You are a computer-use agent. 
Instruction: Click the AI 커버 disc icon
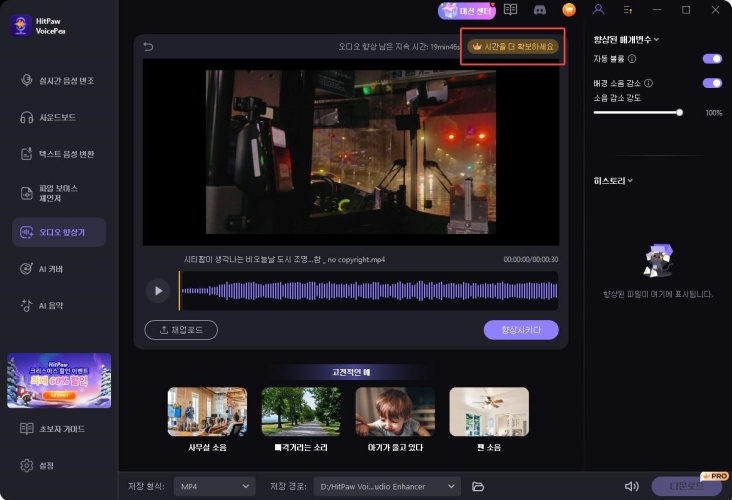26,269
